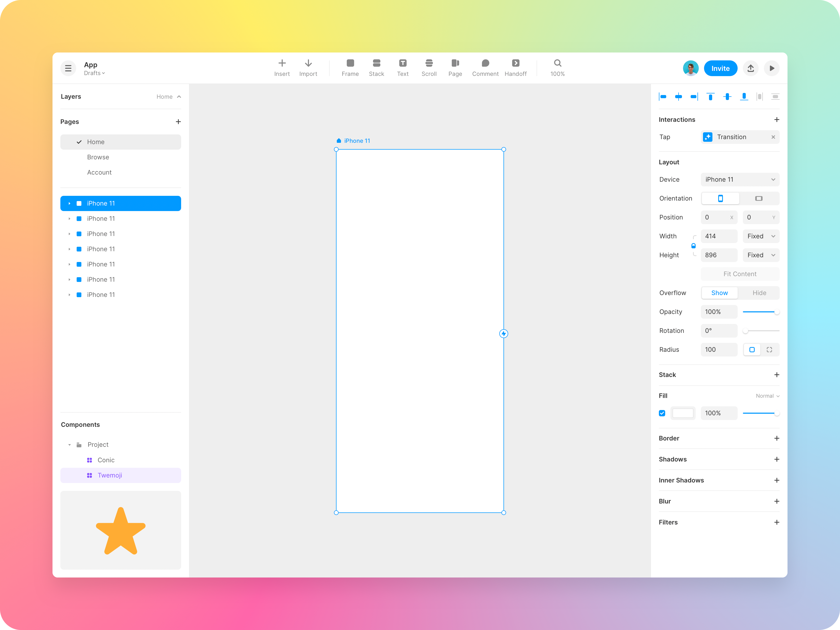The width and height of the screenshot is (840, 630).
Task: Select the Stack tool
Action: tap(376, 68)
